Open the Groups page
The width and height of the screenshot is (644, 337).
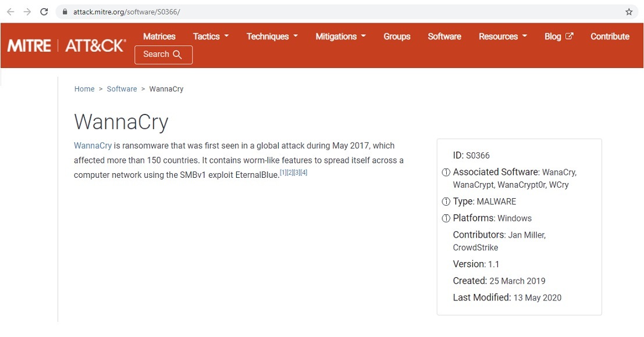(397, 37)
